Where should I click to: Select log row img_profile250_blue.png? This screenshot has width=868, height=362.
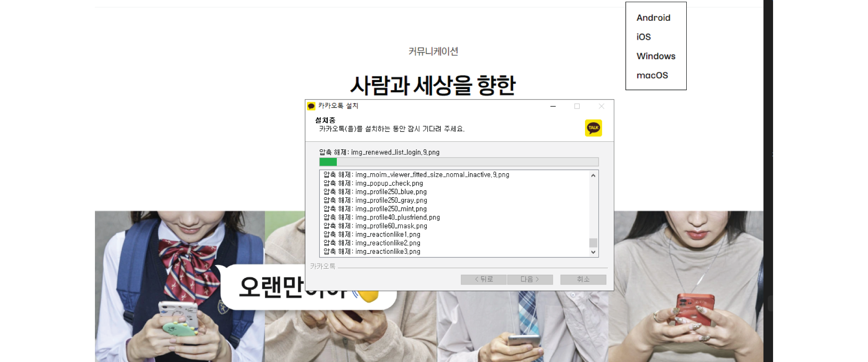click(x=375, y=192)
